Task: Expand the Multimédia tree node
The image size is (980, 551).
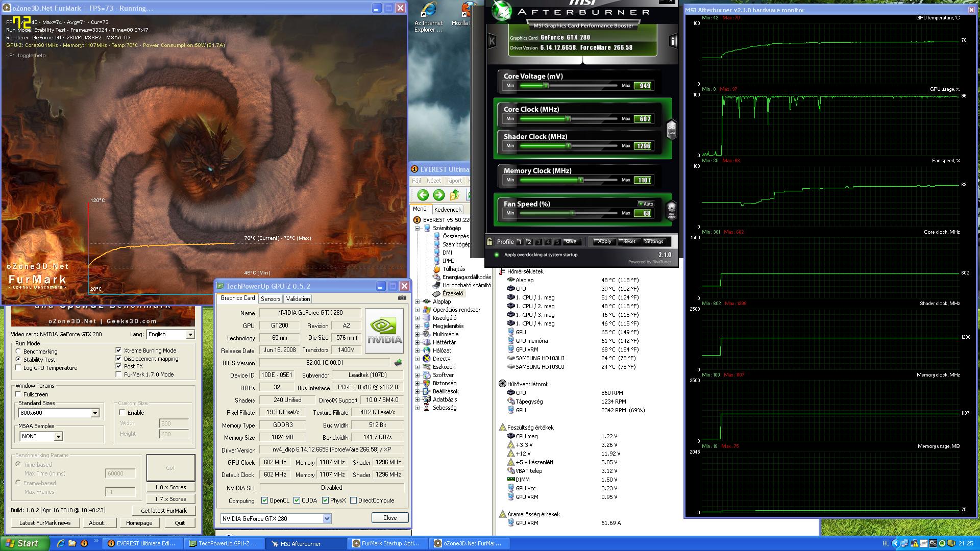Action: click(417, 334)
